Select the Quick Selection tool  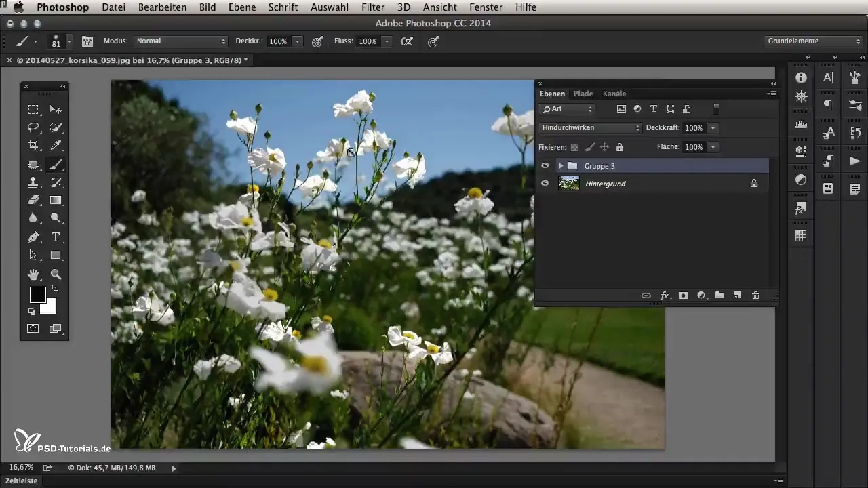pyautogui.click(x=56, y=127)
